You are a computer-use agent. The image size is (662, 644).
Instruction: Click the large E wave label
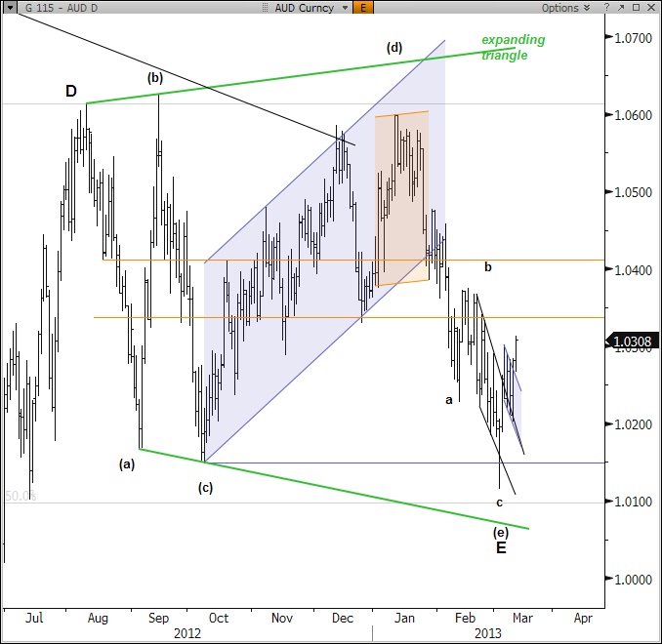click(501, 548)
